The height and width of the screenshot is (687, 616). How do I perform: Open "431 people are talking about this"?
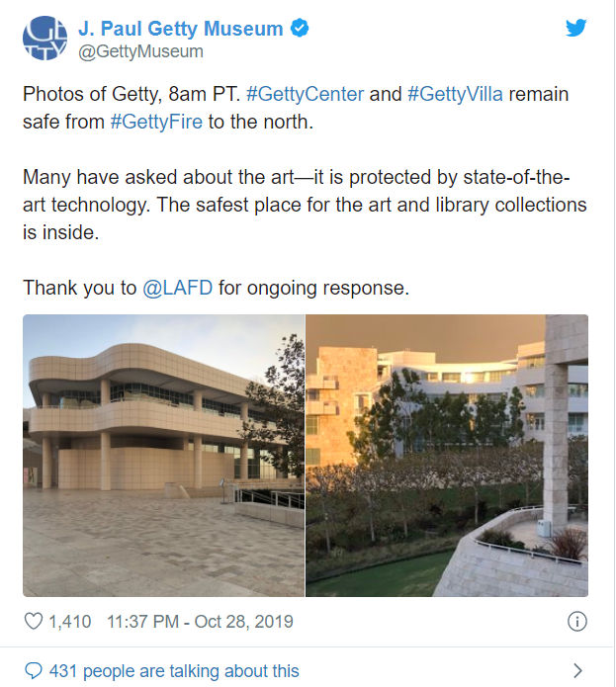pyautogui.click(x=173, y=671)
